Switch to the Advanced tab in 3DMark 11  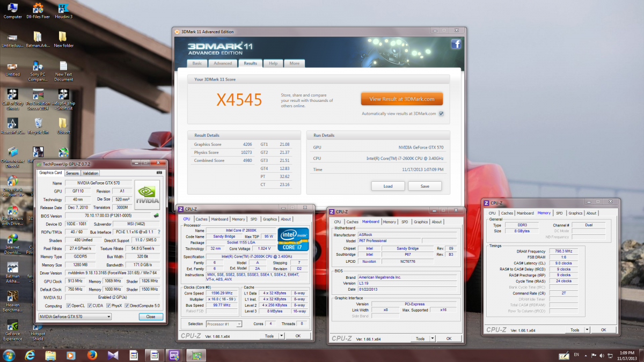(223, 63)
